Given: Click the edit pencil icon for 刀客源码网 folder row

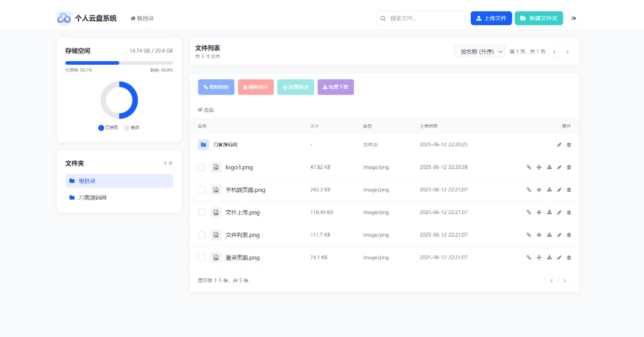Looking at the screenshot, I should click(559, 145).
